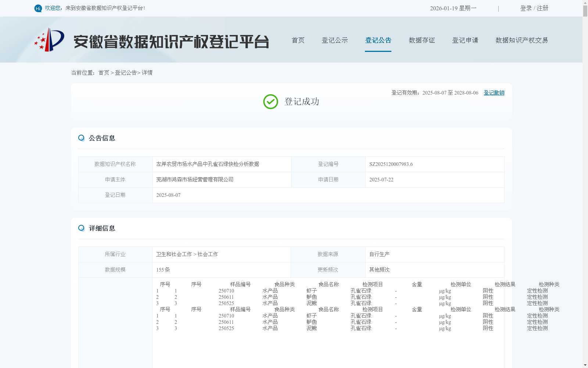Click the 详细信息 section bullet icon
The width and height of the screenshot is (588, 368).
81,228
